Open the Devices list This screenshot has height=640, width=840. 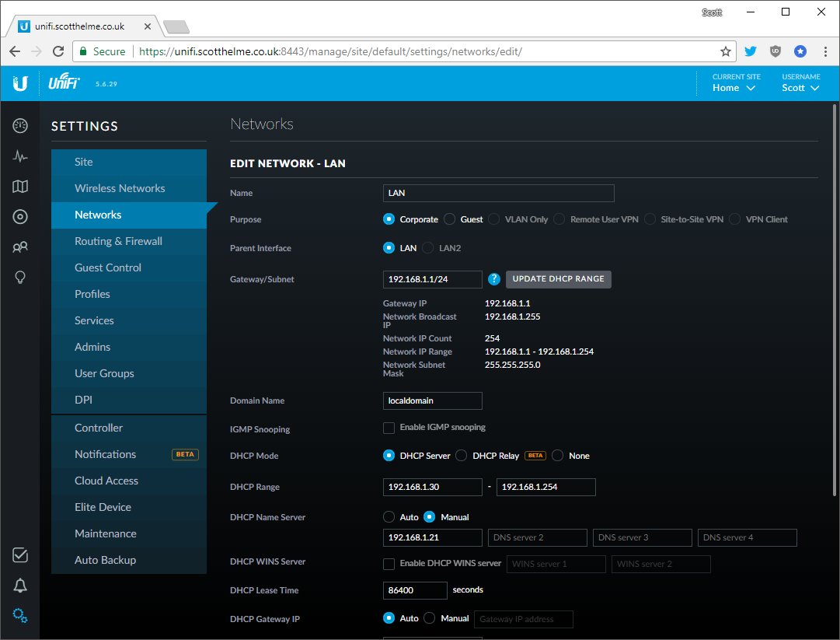(19, 216)
